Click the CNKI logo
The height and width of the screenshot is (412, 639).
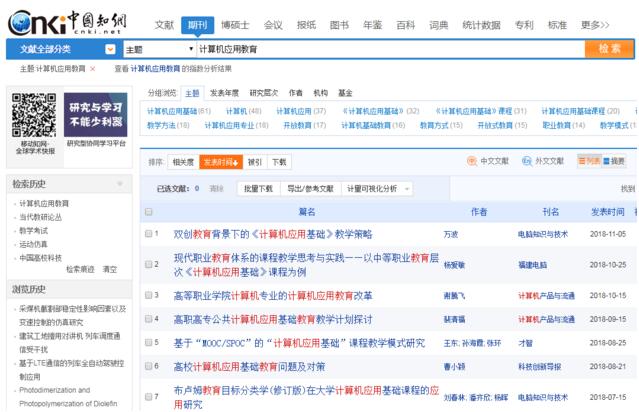coord(67,23)
